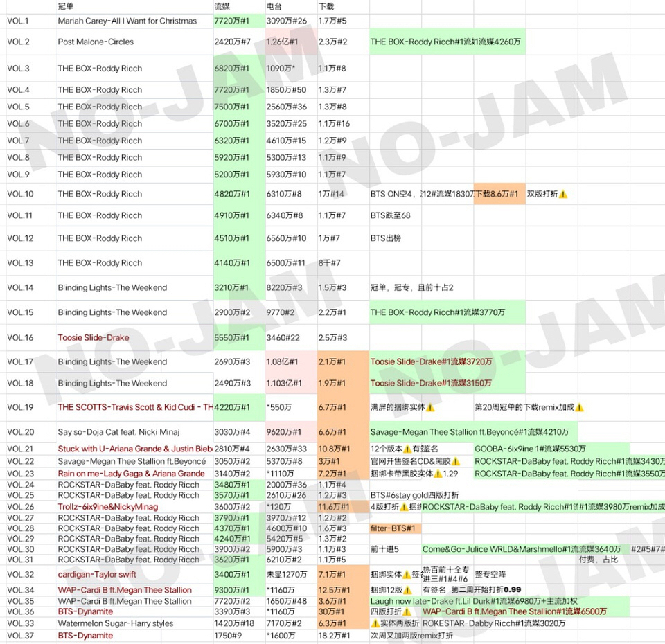The width and height of the screenshot is (665, 644).
Task: Click the 1.7万#5 download cell
Action: pos(344,21)
